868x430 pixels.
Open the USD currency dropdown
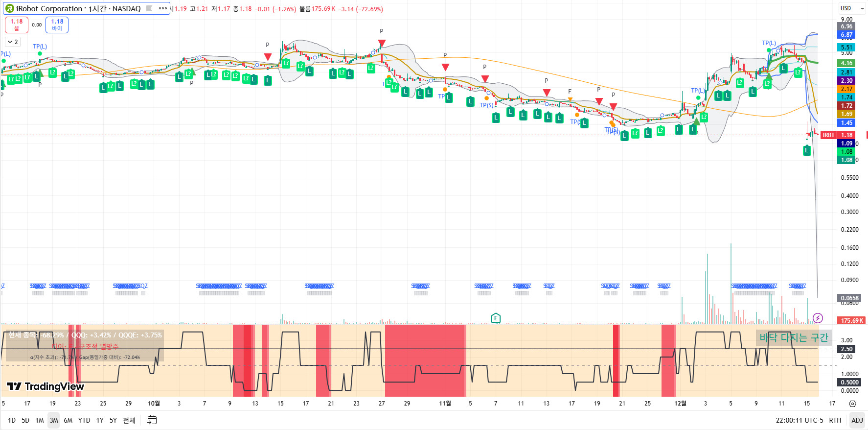(852, 8)
